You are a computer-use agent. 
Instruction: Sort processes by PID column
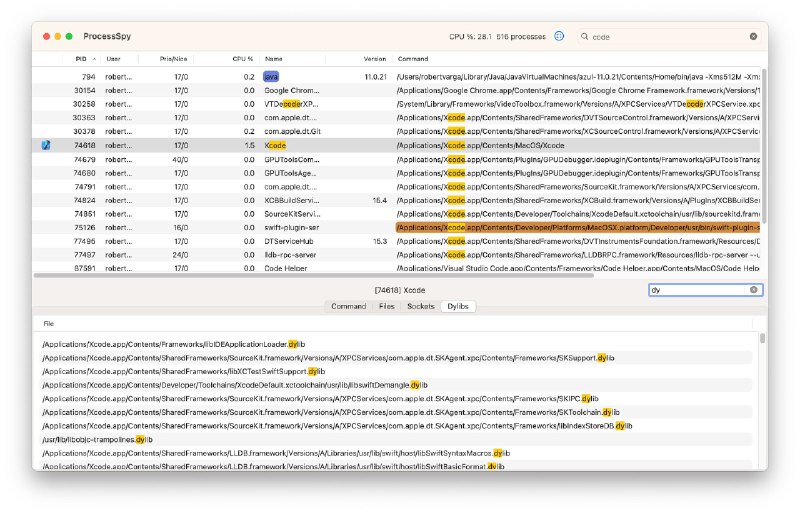click(81, 59)
